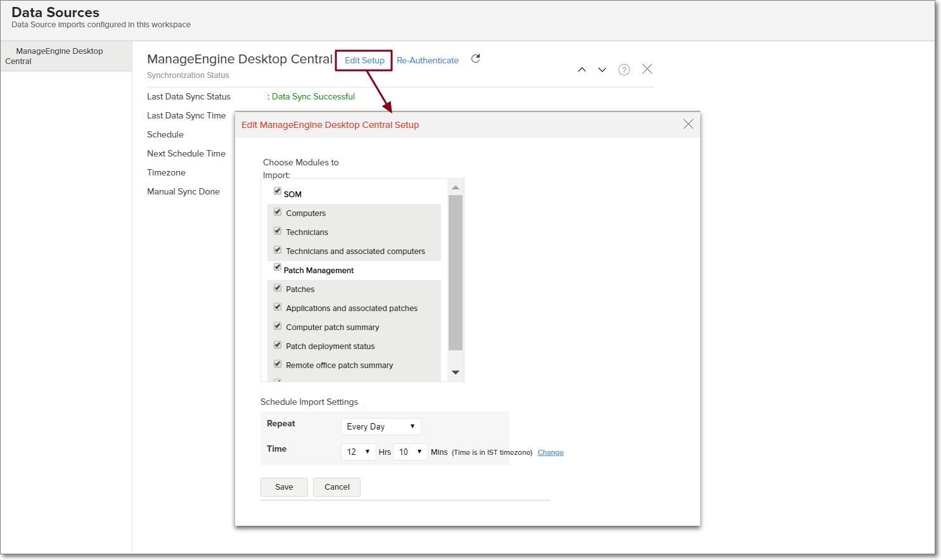The height and width of the screenshot is (560, 941).
Task: Toggle Applications and associated patches checkbox
Action: (x=278, y=307)
